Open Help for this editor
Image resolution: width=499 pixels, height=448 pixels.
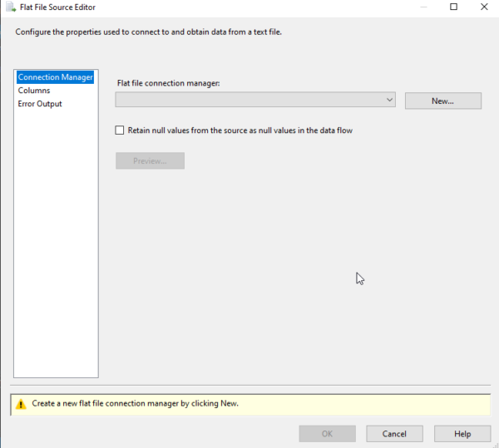click(462, 434)
